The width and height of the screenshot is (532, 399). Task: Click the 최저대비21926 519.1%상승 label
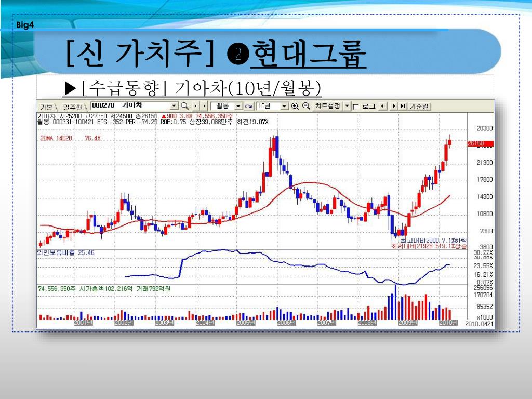tap(429, 246)
